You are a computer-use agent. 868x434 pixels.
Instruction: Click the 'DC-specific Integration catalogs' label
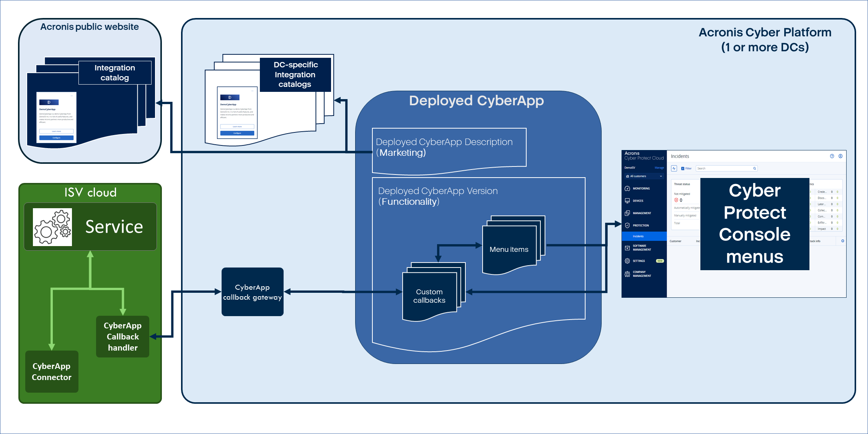point(295,75)
